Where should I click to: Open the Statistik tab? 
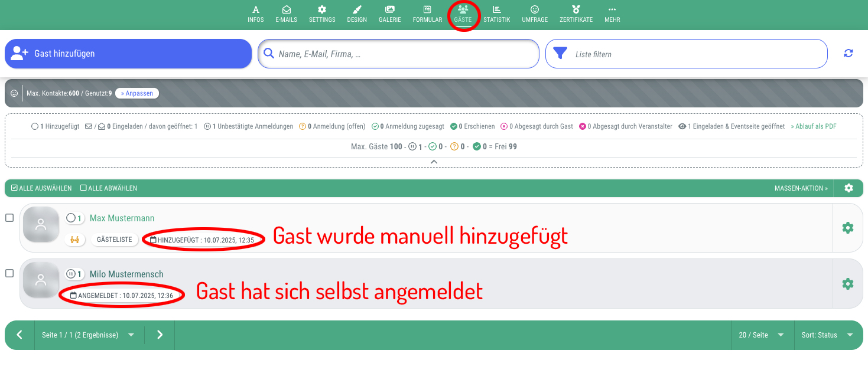coord(496,14)
